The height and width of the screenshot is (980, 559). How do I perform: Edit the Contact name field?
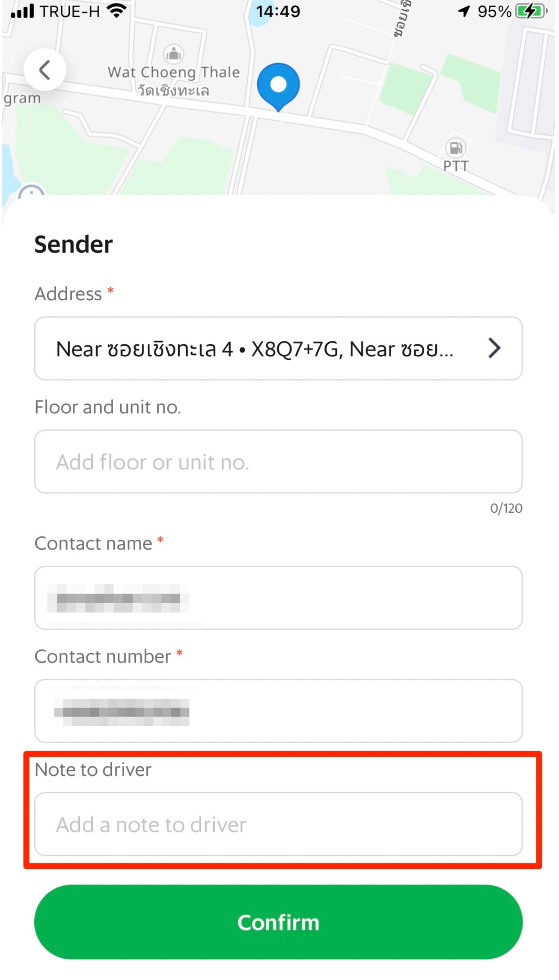click(278, 598)
